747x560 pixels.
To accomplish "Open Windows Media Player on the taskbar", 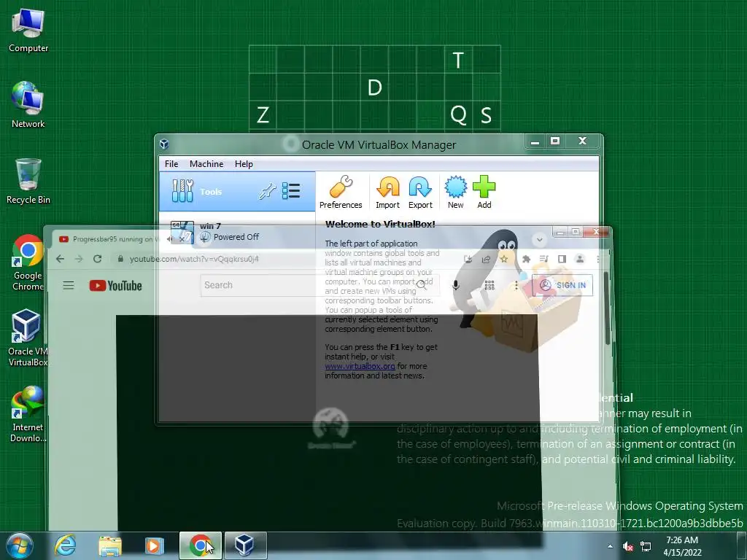I will tap(154, 545).
